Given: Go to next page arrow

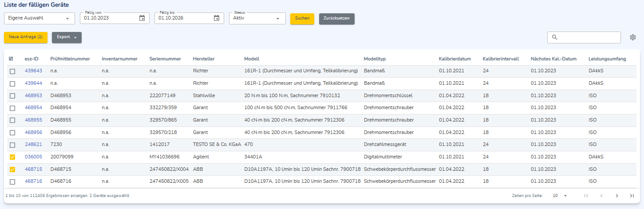Looking at the screenshot, I should click(616, 196).
